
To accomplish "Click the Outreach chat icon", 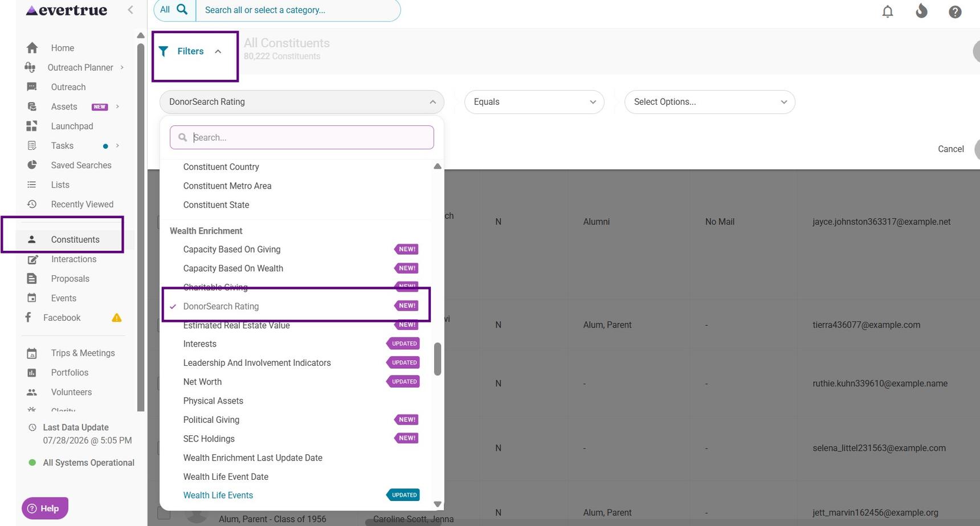I will tap(32, 87).
